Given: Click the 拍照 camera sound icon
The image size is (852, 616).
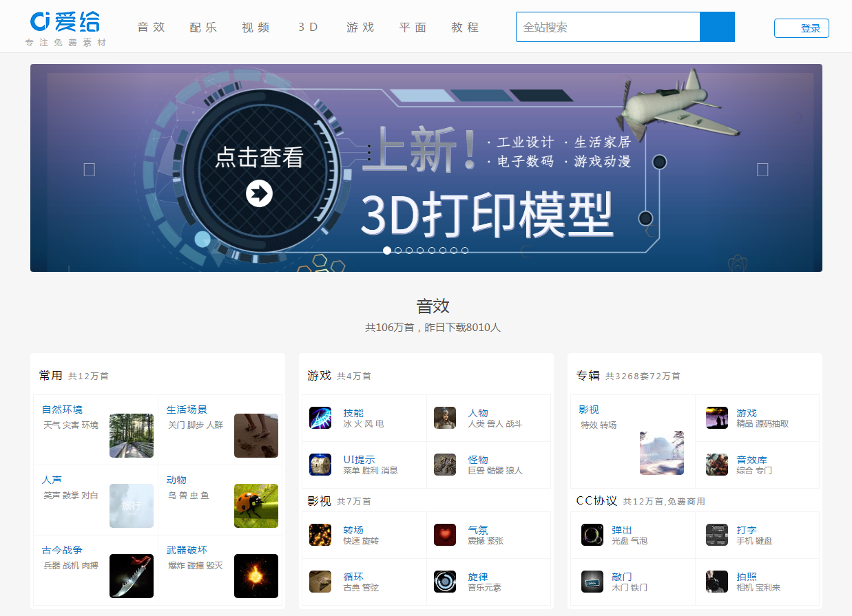Looking at the screenshot, I should tap(716, 580).
